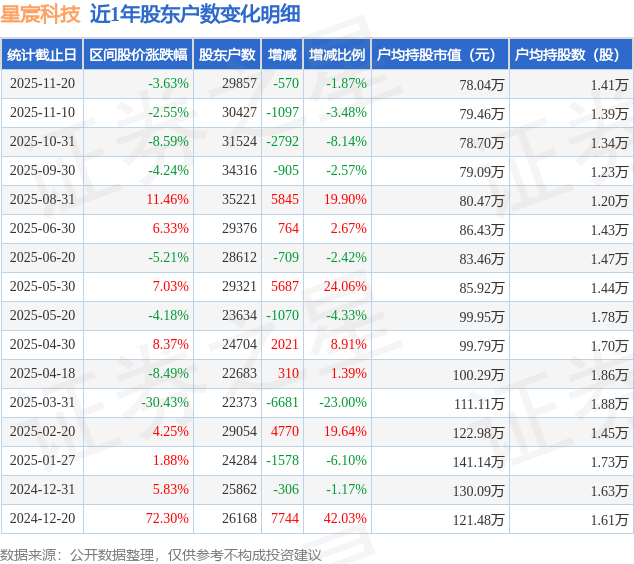Select the 区间股价涨跌幅 column header
Screen dimensions: 634x564
click(x=138, y=55)
